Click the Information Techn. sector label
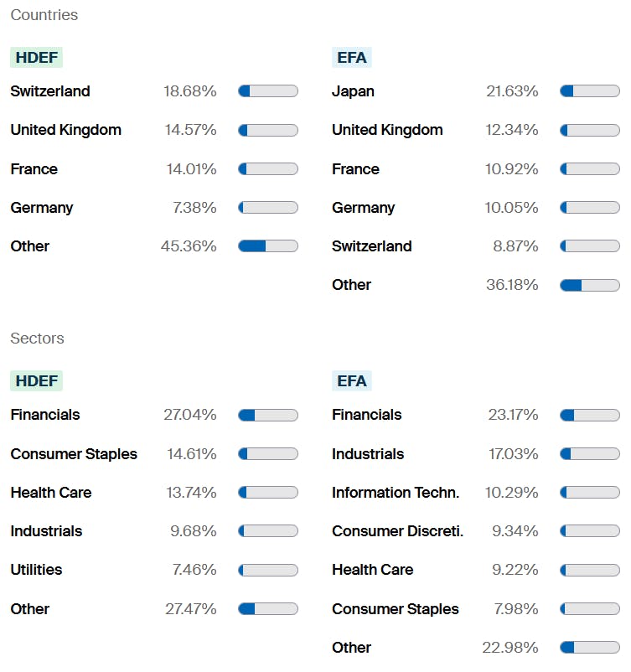631x672 pixels. click(x=396, y=493)
